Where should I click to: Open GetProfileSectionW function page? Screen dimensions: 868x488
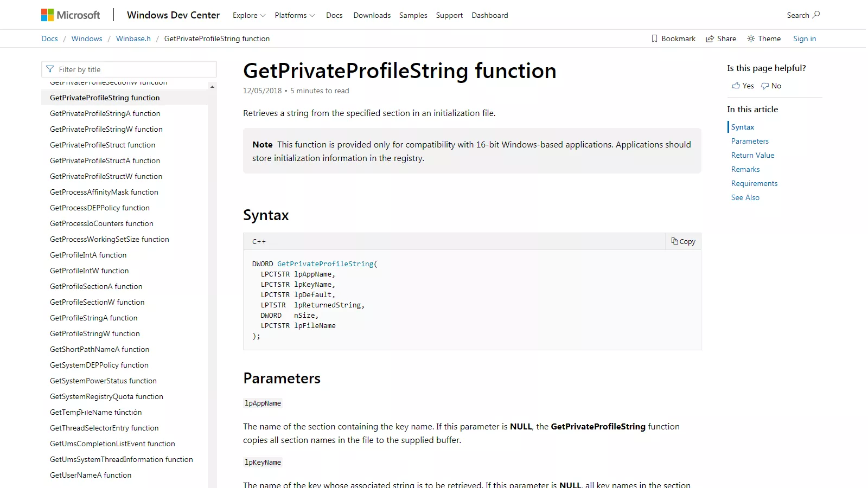[x=97, y=302]
